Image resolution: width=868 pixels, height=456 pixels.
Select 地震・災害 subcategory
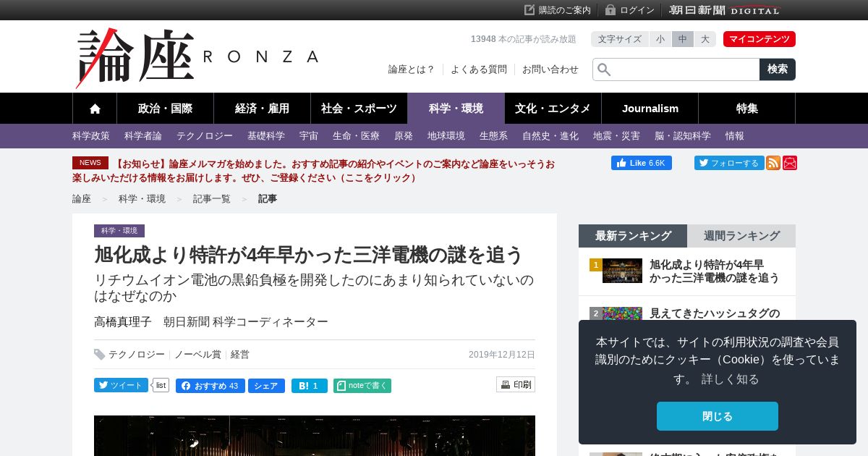tap(616, 136)
